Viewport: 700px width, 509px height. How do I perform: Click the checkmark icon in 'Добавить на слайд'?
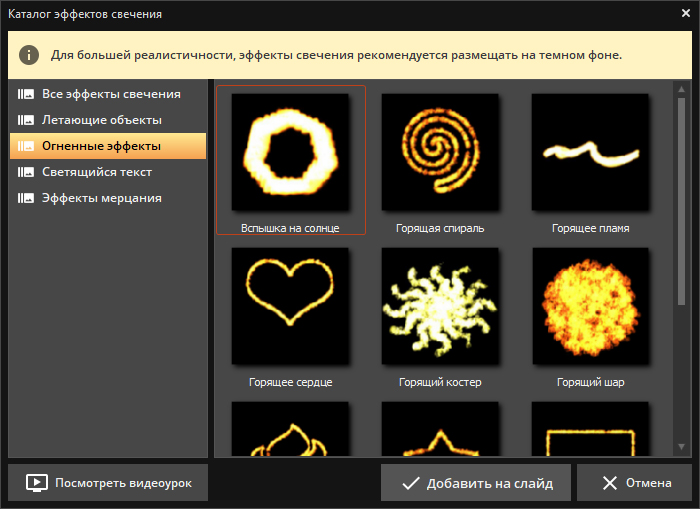point(411,483)
